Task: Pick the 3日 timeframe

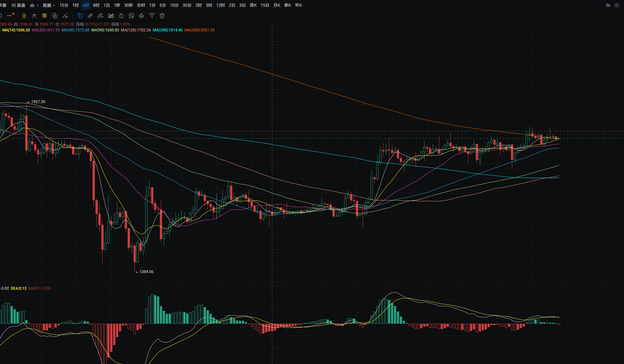Action: (x=242, y=5)
